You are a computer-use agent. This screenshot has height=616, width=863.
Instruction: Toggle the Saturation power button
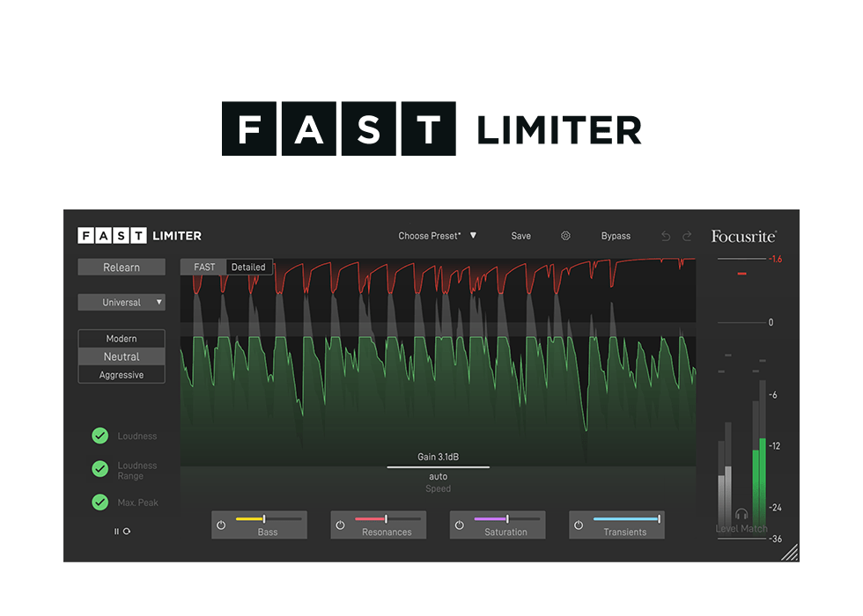point(459,525)
